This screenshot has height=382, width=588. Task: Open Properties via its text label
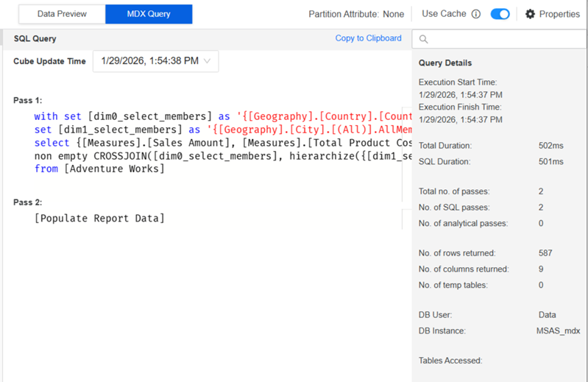point(559,14)
